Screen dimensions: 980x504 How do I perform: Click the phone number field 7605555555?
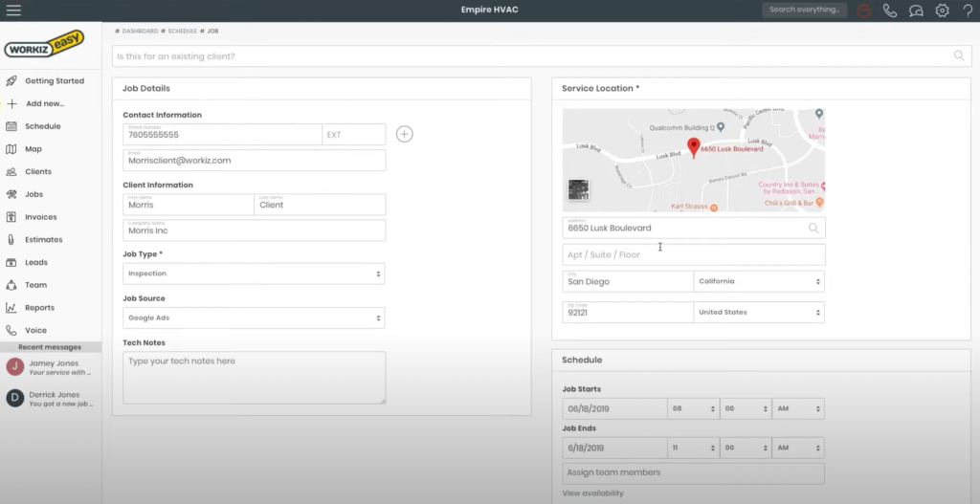[222, 134]
